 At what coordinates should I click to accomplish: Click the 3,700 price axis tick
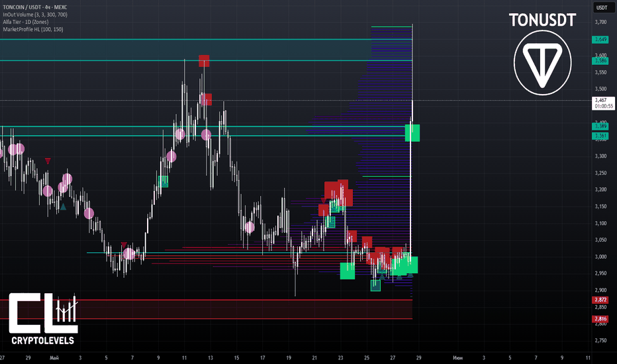[600, 22]
